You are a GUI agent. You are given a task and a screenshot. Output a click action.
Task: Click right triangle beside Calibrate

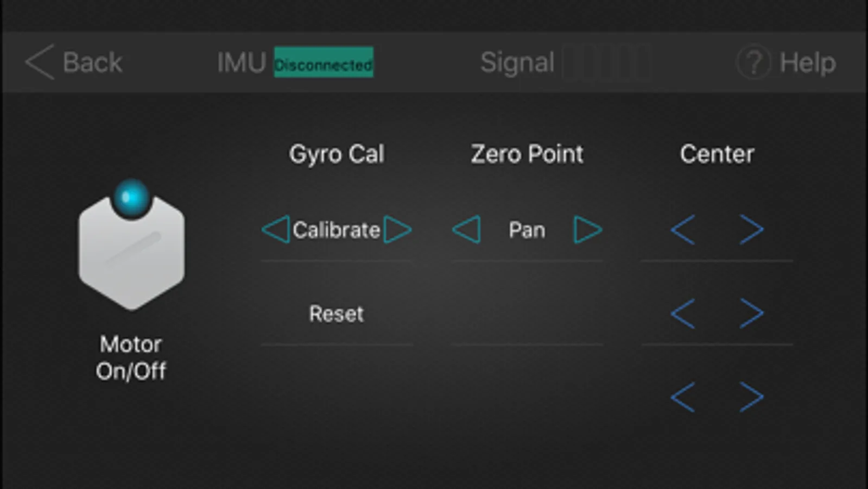click(x=397, y=229)
